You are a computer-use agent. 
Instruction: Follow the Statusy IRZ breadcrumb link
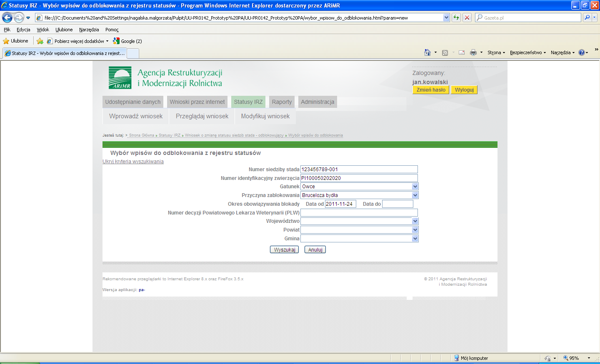tap(170, 135)
